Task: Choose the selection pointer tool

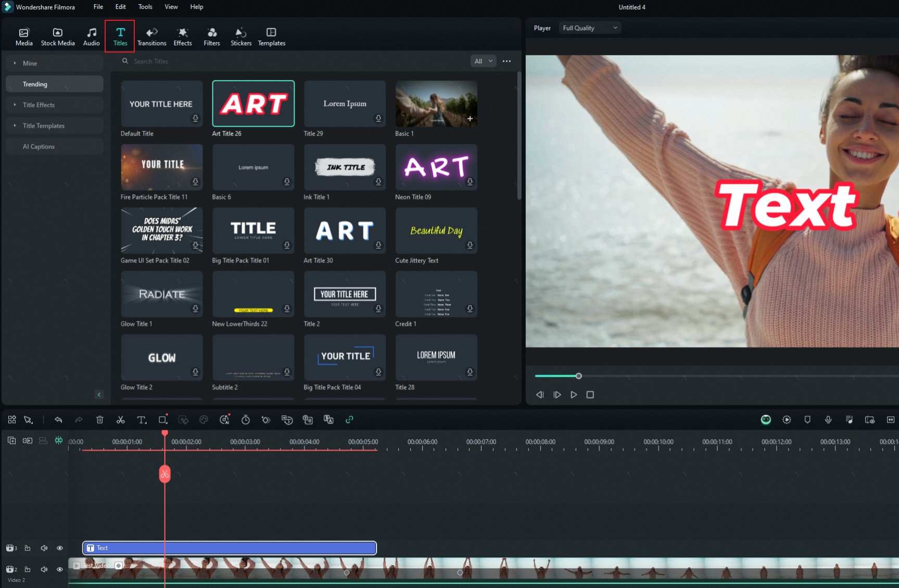Action: 28,419
